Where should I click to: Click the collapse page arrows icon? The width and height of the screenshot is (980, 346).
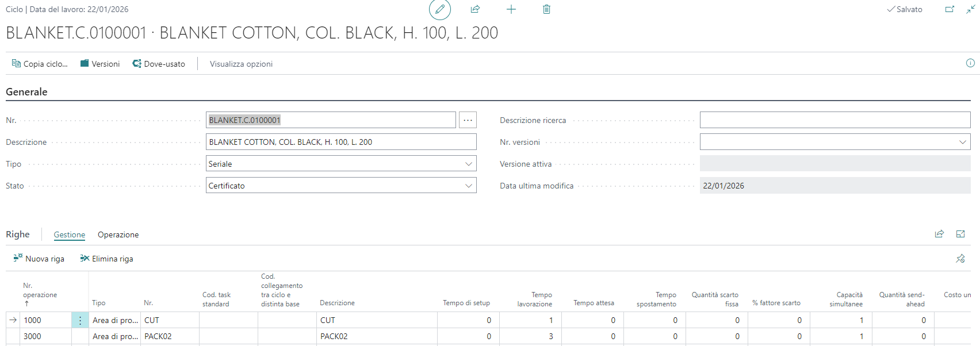tap(970, 9)
